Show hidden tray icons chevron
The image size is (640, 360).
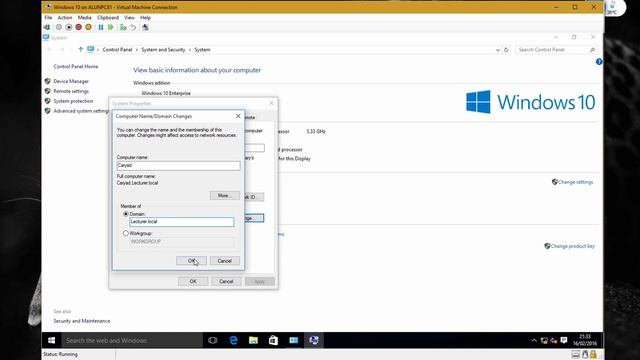coord(534,340)
